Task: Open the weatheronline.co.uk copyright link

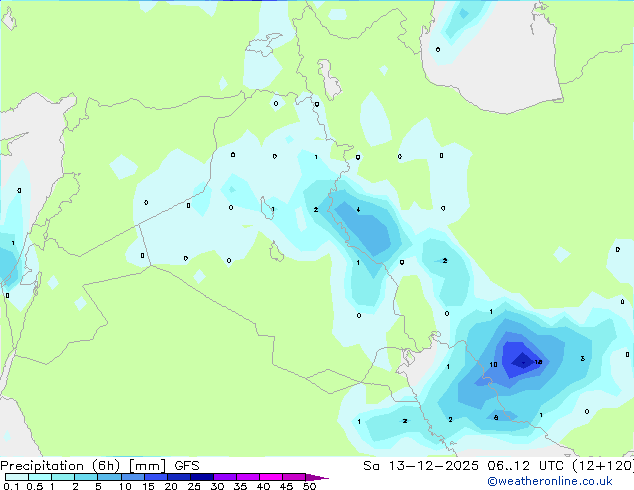Action: point(550,481)
